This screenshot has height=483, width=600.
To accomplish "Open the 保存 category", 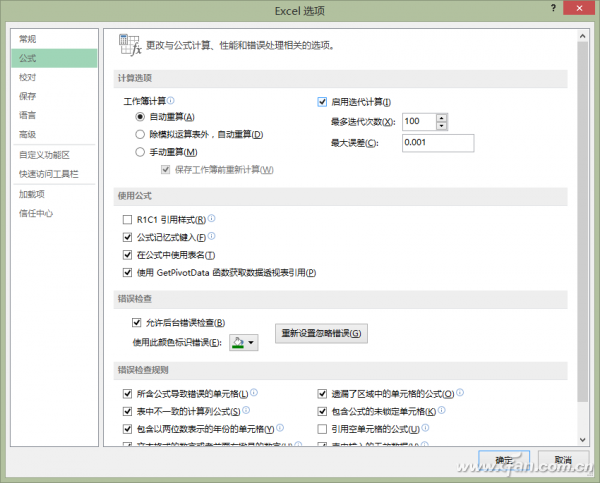I will [54, 96].
